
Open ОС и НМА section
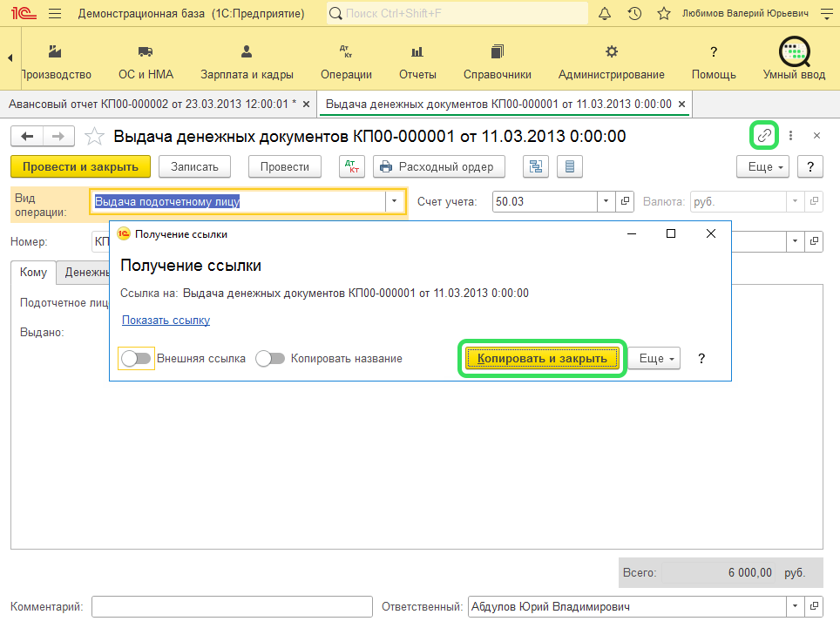(x=146, y=64)
